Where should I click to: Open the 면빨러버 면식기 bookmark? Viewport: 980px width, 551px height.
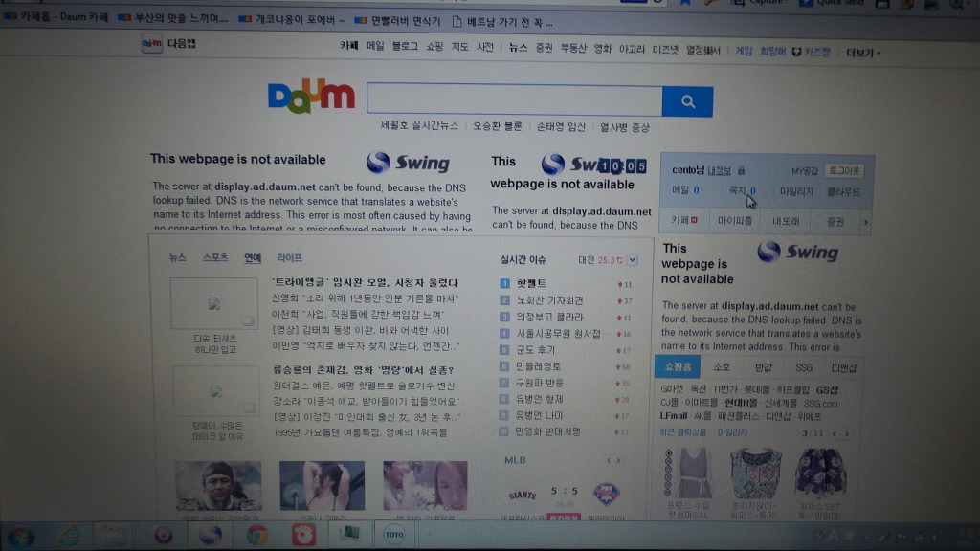[397, 21]
